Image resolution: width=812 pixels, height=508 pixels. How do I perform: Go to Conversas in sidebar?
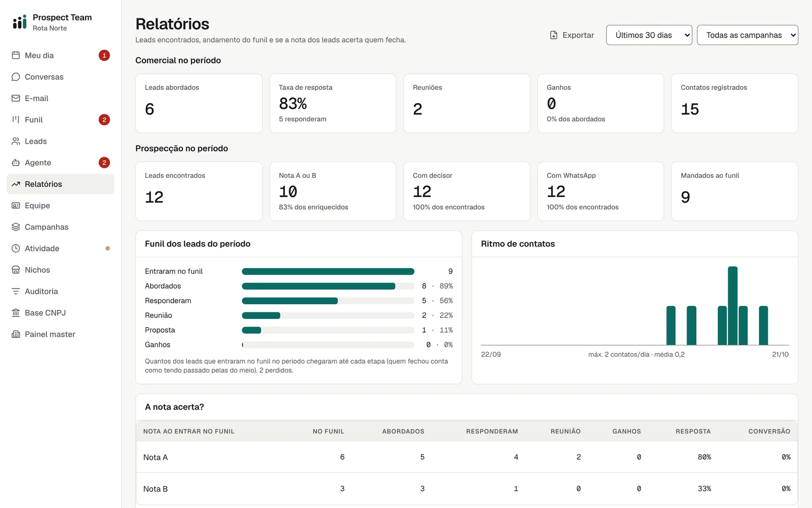60,77
